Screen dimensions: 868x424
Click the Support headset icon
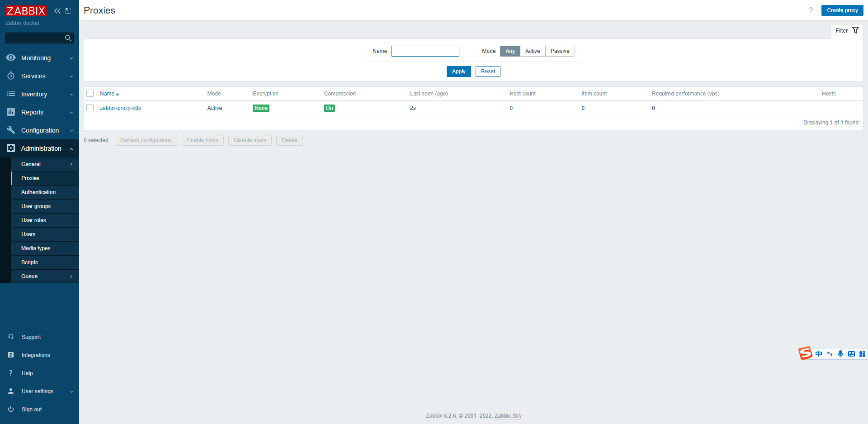[11, 337]
